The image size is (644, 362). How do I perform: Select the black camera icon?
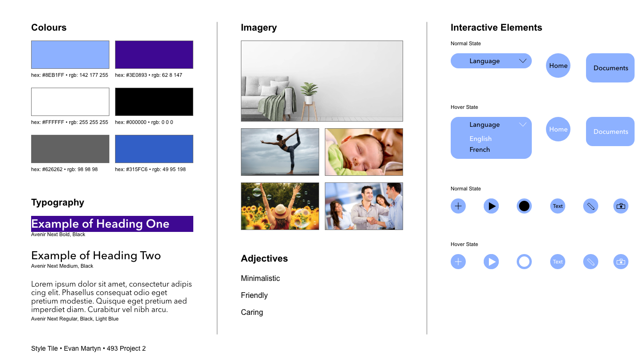(620, 206)
